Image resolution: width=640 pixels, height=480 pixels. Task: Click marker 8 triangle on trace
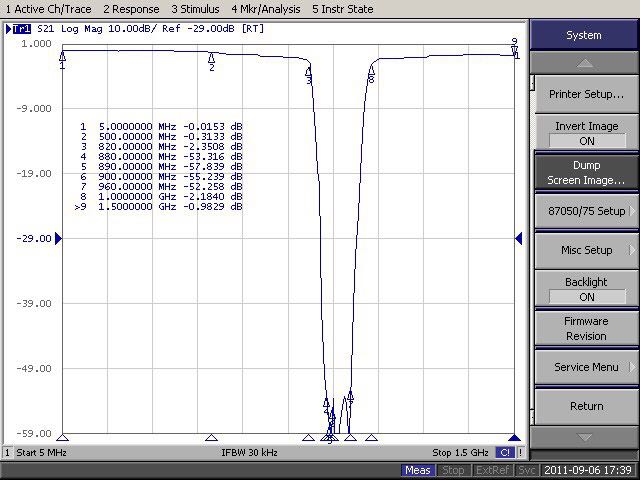click(x=371, y=71)
